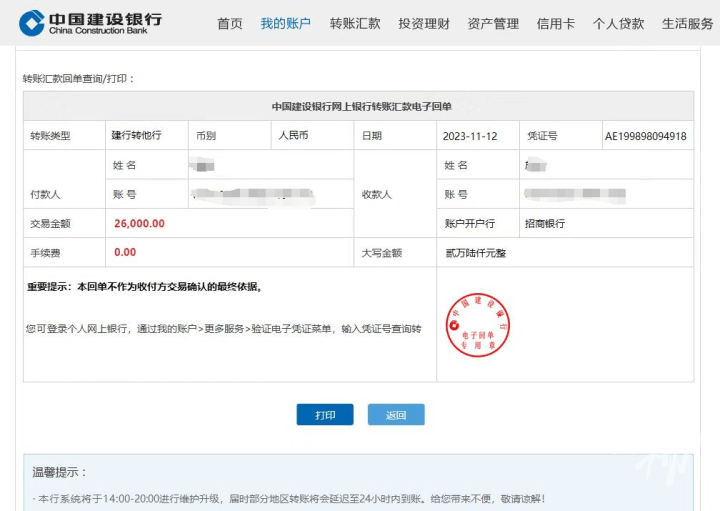720x511 pixels.
Task: Click voucher number AE199898094918
Action: [x=645, y=136]
